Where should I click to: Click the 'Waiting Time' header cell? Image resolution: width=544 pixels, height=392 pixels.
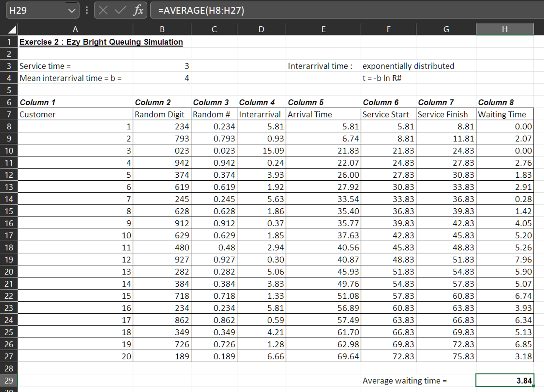point(505,114)
